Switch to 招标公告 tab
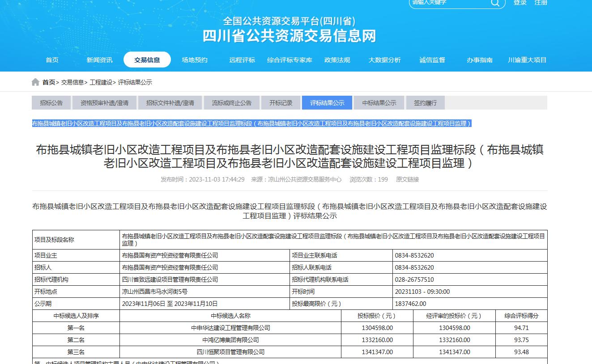The image size is (592, 364). (x=51, y=103)
